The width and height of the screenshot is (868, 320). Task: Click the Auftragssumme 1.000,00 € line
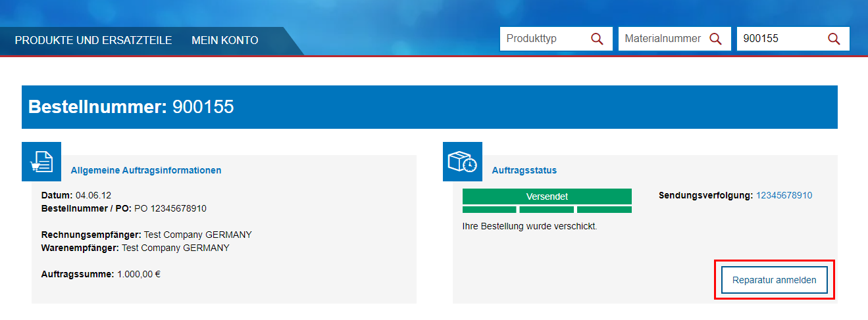[x=101, y=274]
